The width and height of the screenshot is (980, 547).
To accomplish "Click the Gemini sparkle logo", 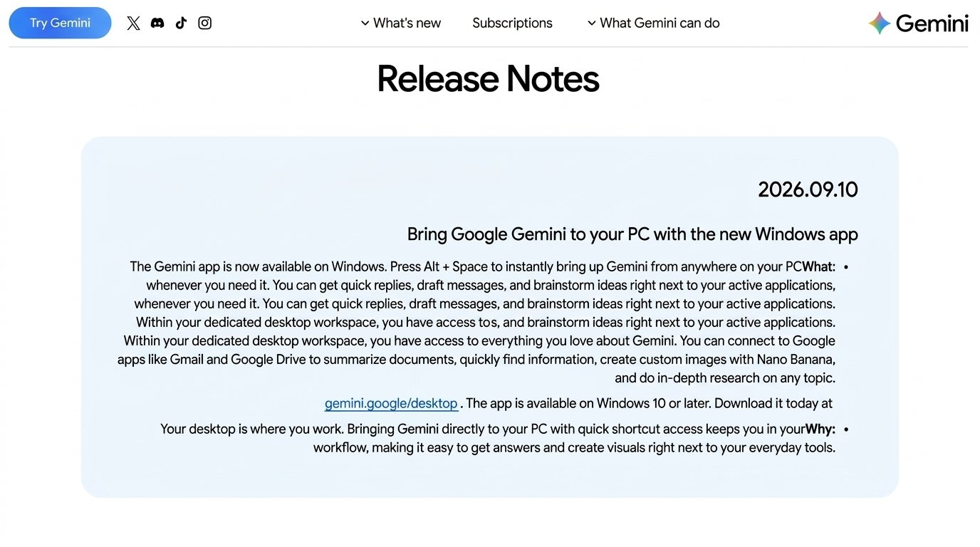I will pyautogui.click(x=880, y=24).
